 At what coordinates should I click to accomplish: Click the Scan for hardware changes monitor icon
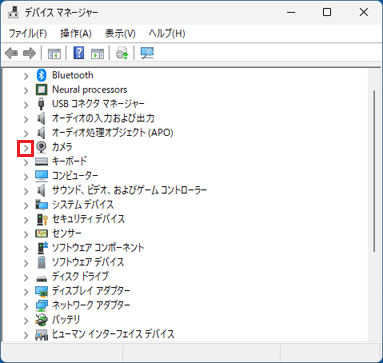pos(147,53)
